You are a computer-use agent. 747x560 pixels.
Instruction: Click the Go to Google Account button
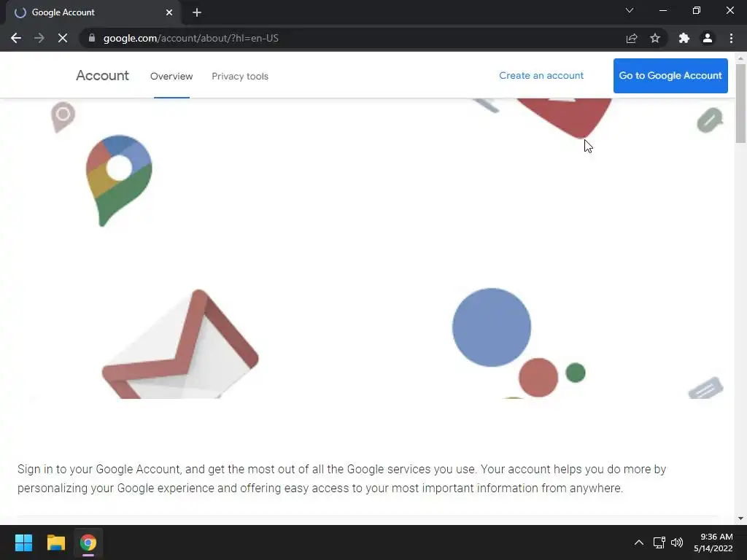pos(670,76)
